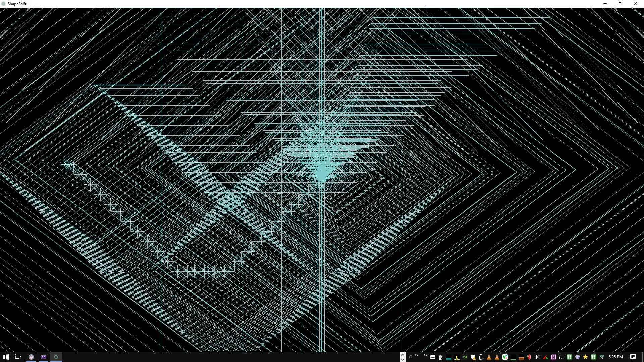Open the network tray icon
644x362 pixels.
coord(561,357)
